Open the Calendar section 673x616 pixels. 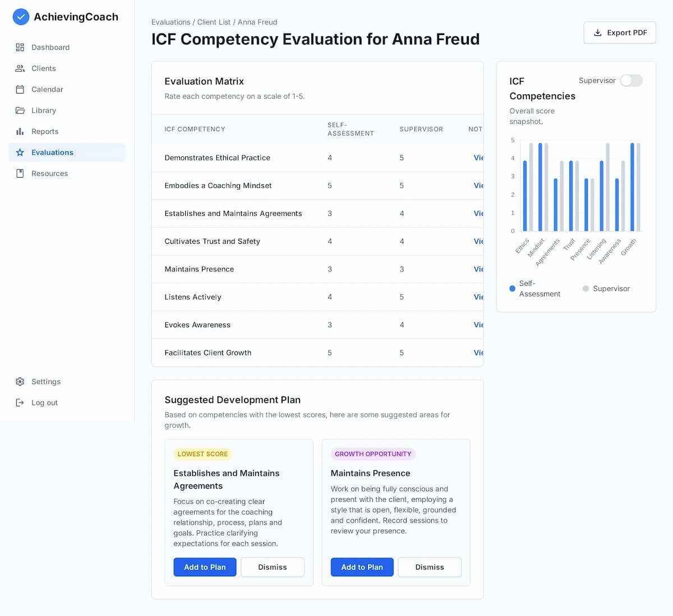click(x=20, y=89)
